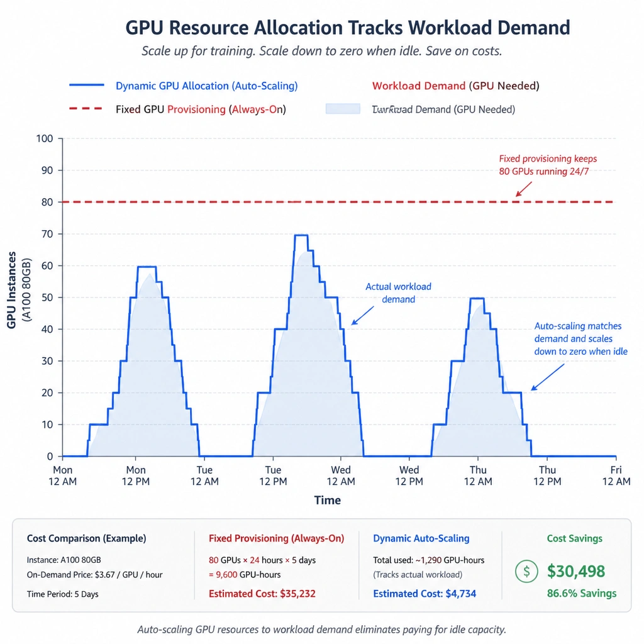
Task: Click the subtitle 'Scale up for training...'
Action: tap(322, 51)
